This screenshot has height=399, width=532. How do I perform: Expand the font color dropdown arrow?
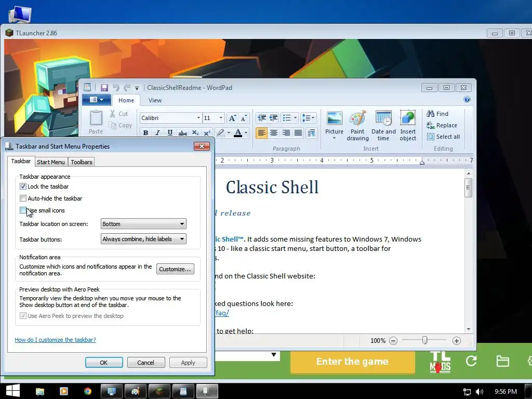246,132
